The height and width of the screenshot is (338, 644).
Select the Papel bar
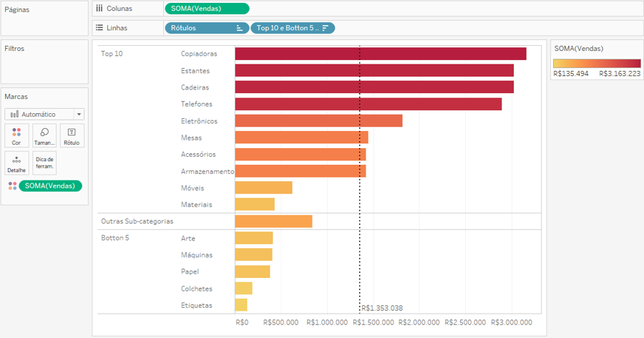pyautogui.click(x=253, y=271)
